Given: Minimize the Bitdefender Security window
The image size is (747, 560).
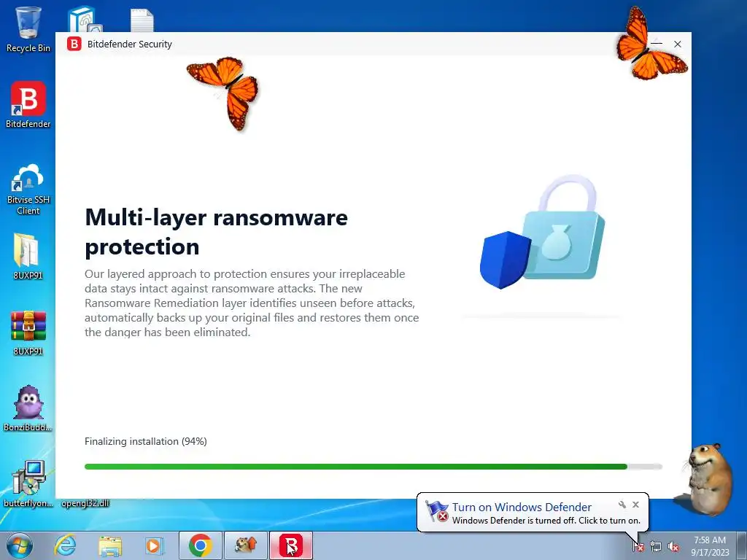Looking at the screenshot, I should [x=657, y=44].
